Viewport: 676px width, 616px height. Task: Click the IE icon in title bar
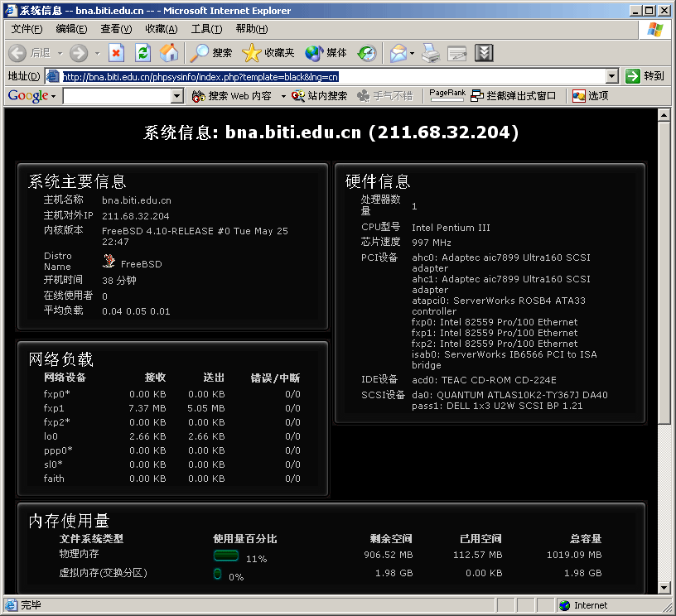point(11,10)
